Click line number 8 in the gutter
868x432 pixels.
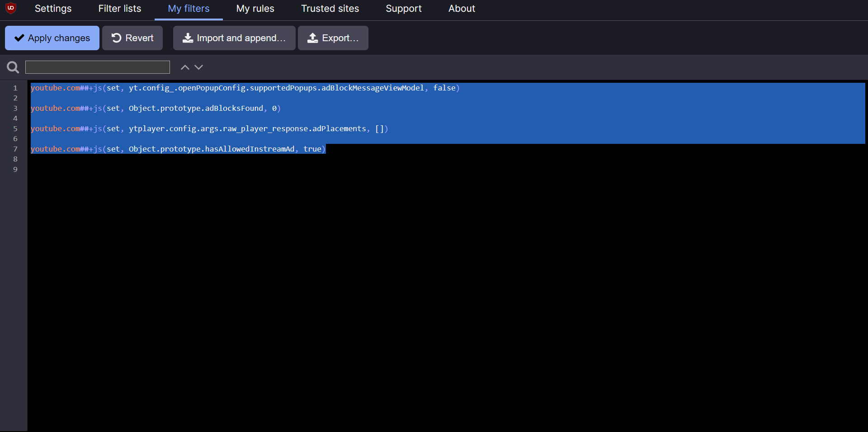[15, 159]
